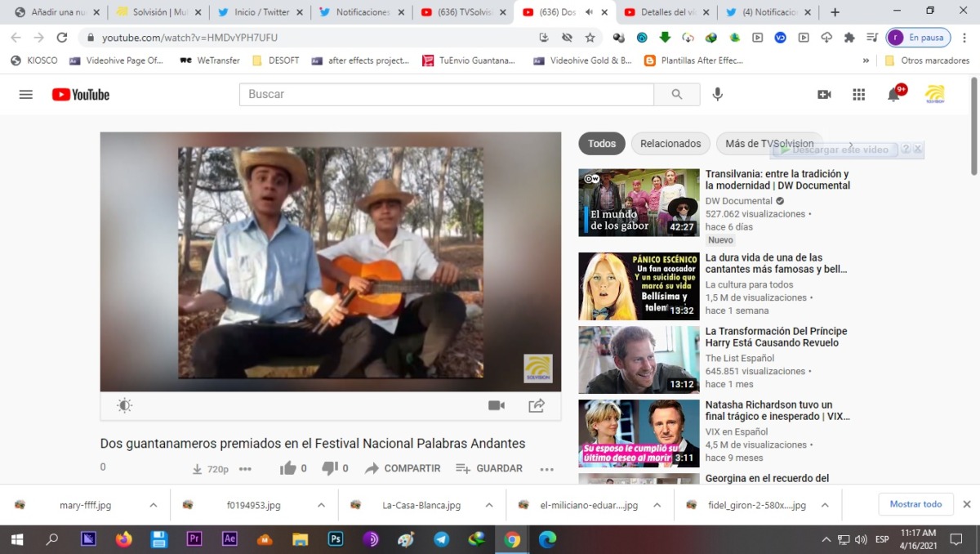Activate voice search microphone
Image resolution: width=980 pixels, height=554 pixels.
click(717, 94)
